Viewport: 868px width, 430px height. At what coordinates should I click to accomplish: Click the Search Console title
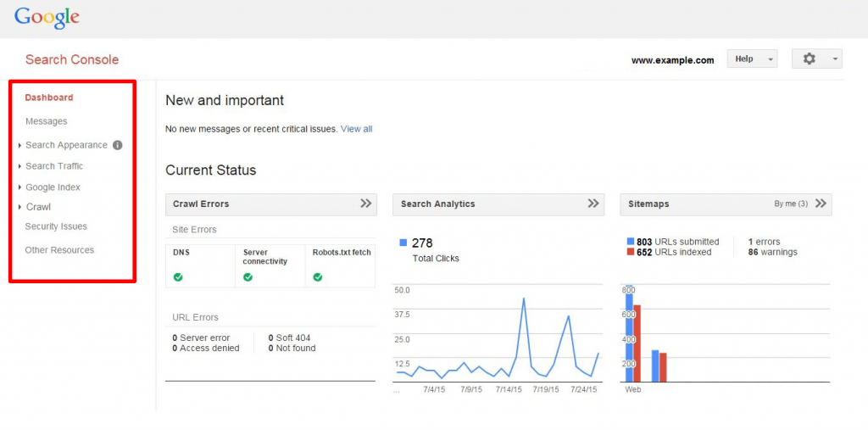tap(72, 60)
